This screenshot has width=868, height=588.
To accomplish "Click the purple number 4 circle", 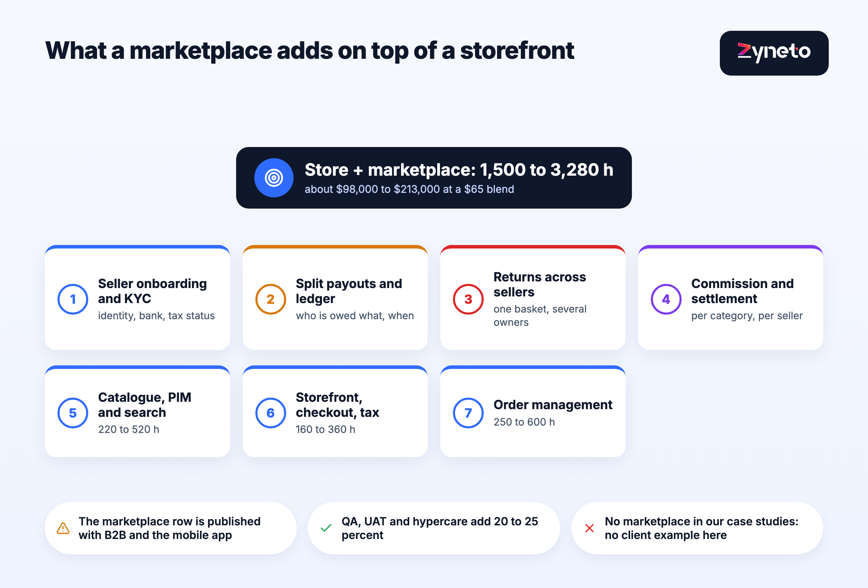I will [x=666, y=299].
